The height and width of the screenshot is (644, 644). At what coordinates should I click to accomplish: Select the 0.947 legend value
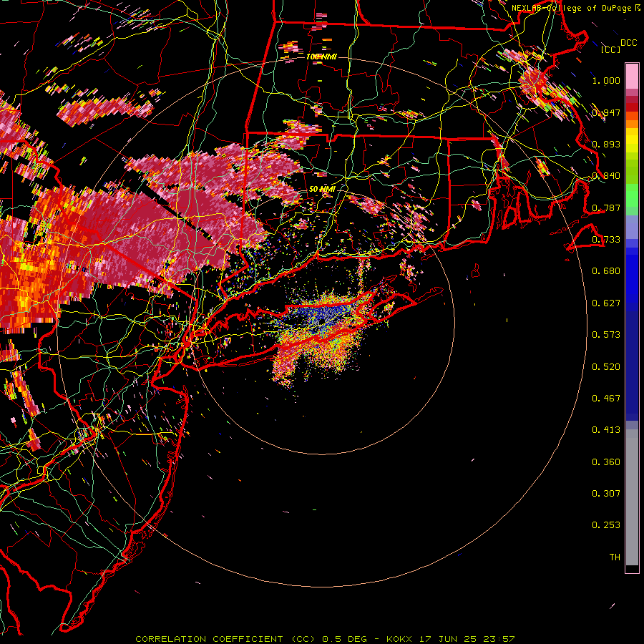coord(606,112)
